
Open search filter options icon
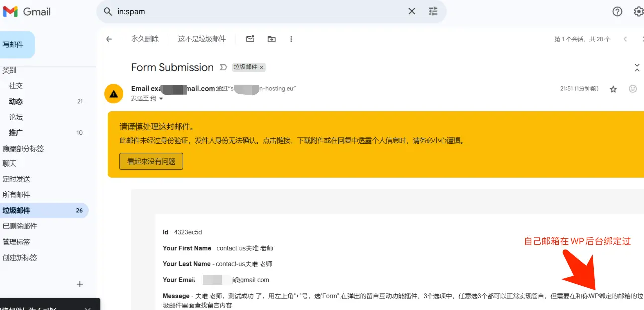[433, 11]
